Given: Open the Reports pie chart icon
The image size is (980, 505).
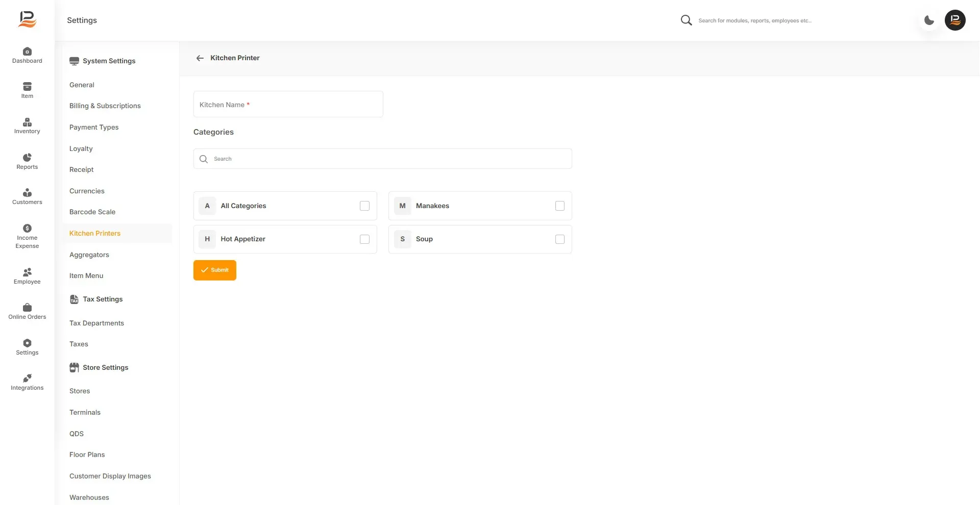Looking at the screenshot, I should point(27,158).
